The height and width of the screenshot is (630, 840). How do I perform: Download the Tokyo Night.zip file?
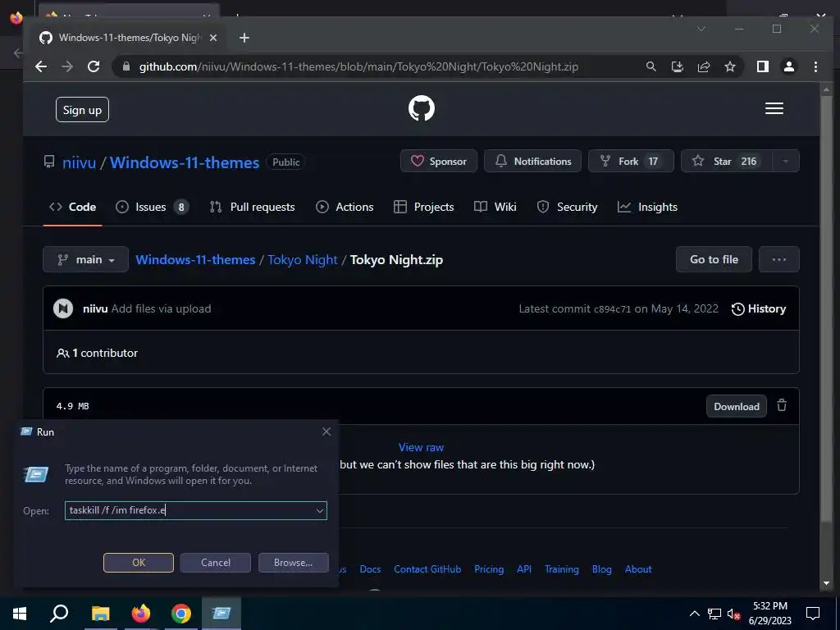[736, 406]
